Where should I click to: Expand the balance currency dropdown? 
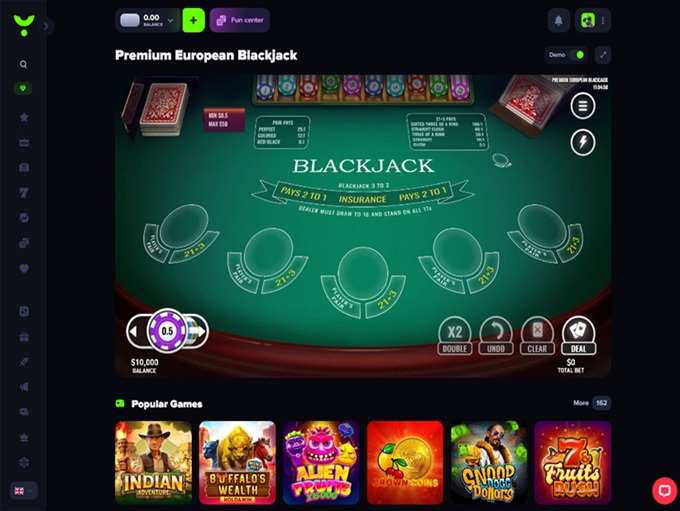click(170, 20)
